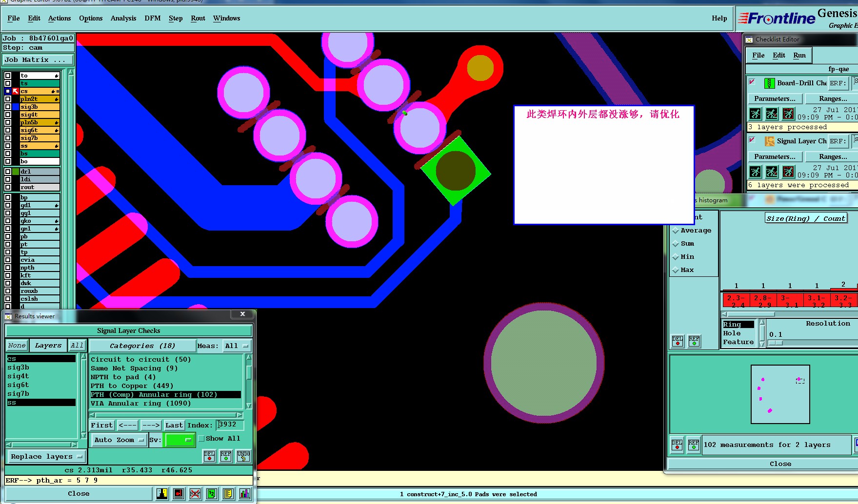The height and width of the screenshot is (504, 858).
Task: Open the Auto Zoom dropdown
Action: 120,440
